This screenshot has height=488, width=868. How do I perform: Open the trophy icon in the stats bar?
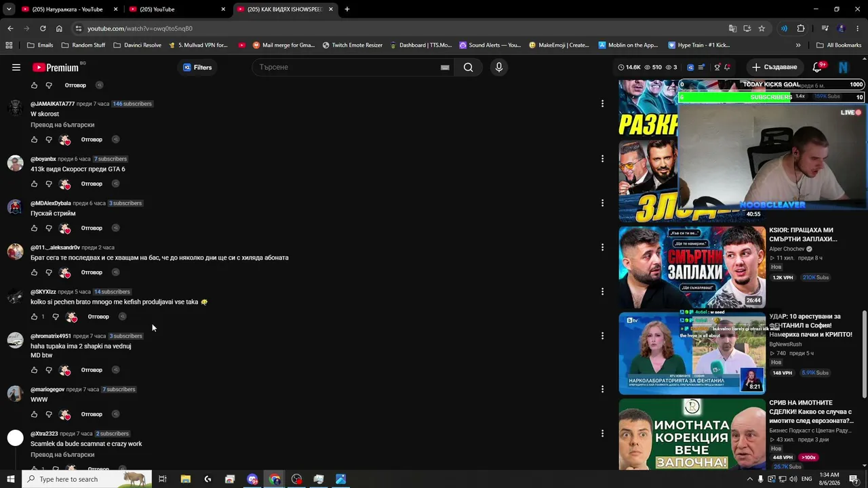[717, 67]
